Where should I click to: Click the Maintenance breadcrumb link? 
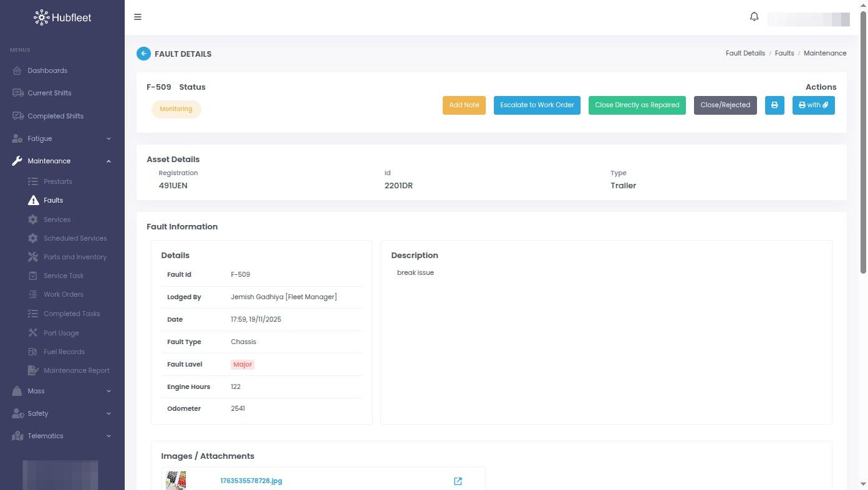[x=825, y=53]
